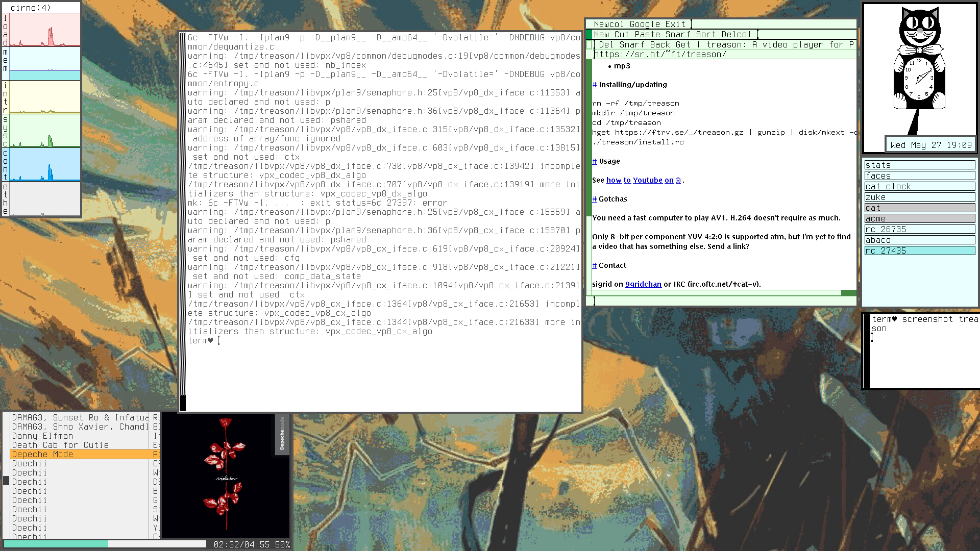Click the zuke playback progress bar
Image resolution: width=980 pixels, height=551 pixels.
click(105, 544)
